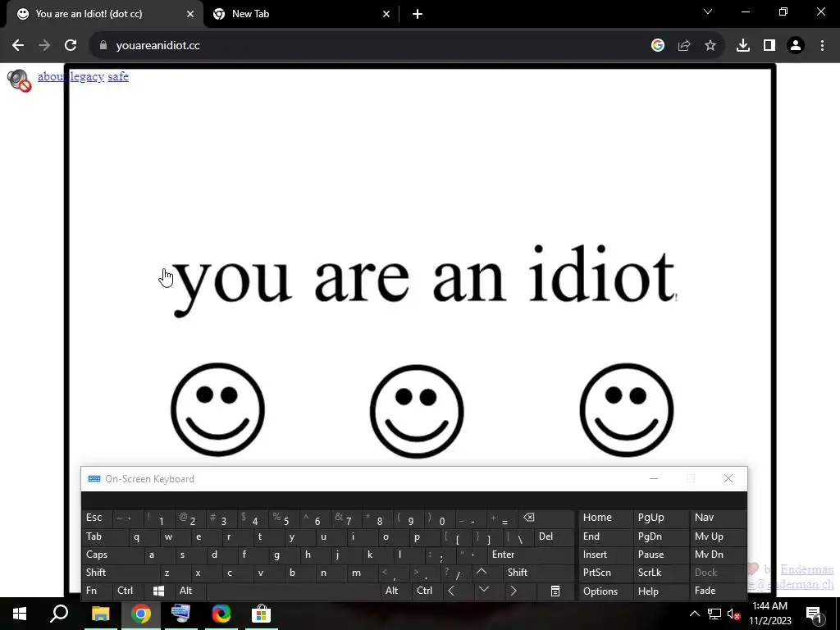Click Windows logo key on keyboard
The image size is (840, 630).
[x=158, y=591]
